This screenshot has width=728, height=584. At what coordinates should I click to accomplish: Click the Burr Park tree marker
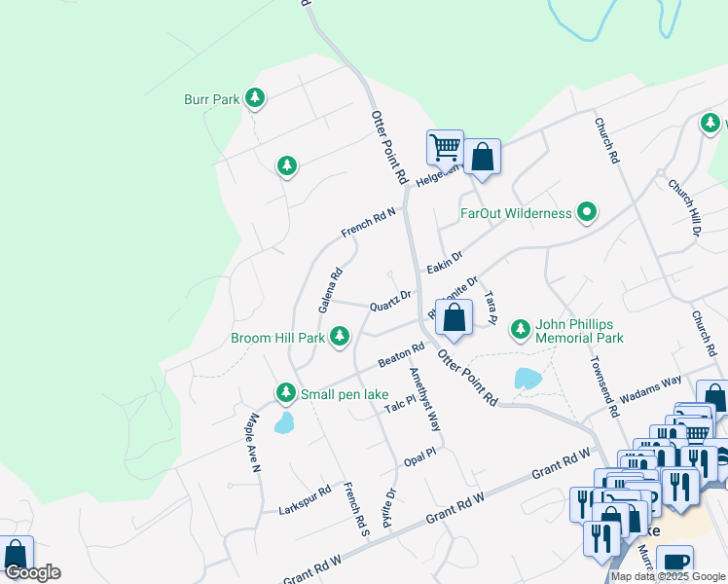(255, 97)
